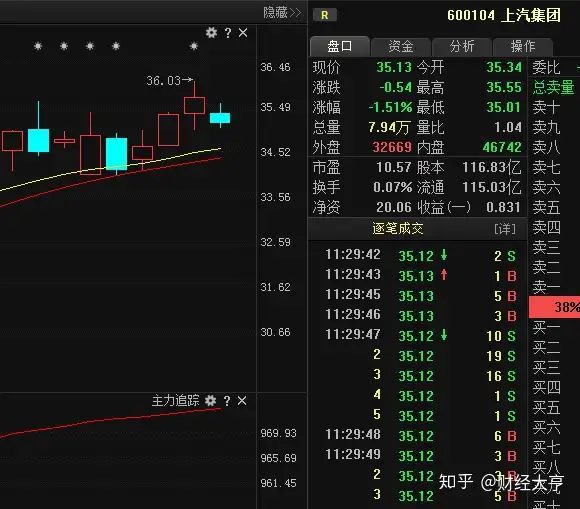Click the 现价 value 35.13

coord(394,67)
